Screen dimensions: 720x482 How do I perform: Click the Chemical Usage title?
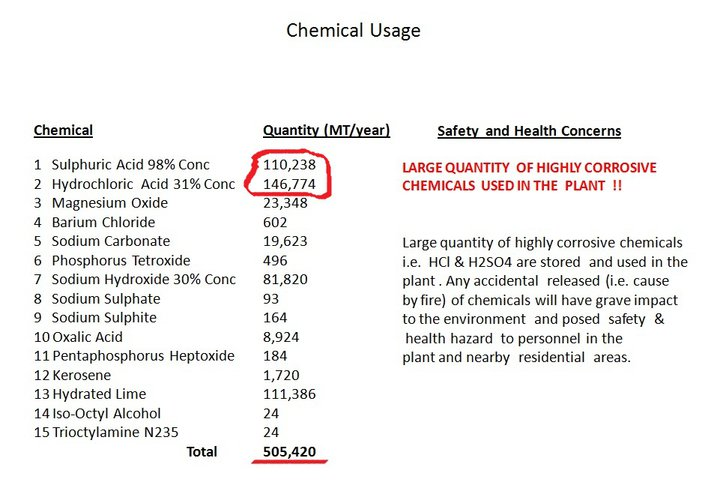click(353, 31)
